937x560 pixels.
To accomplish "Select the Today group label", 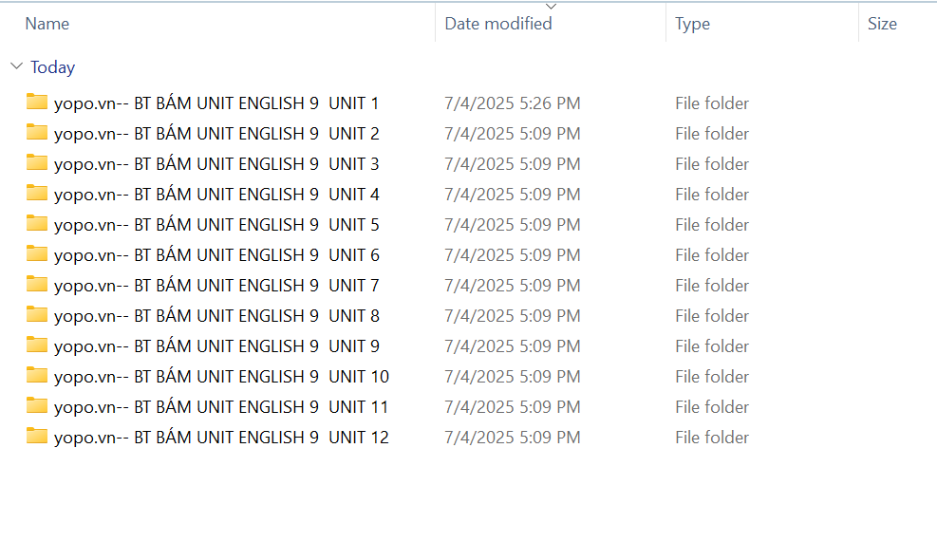I will coord(52,67).
